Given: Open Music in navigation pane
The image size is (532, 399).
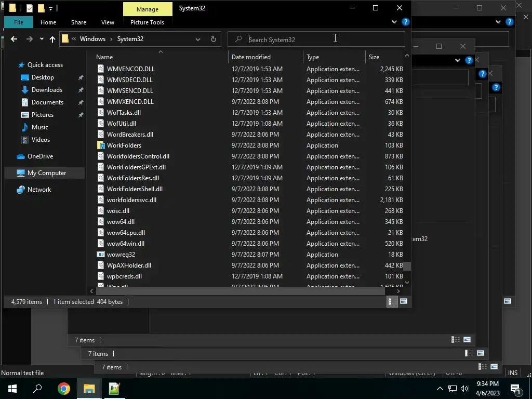Looking at the screenshot, I should pos(39,127).
